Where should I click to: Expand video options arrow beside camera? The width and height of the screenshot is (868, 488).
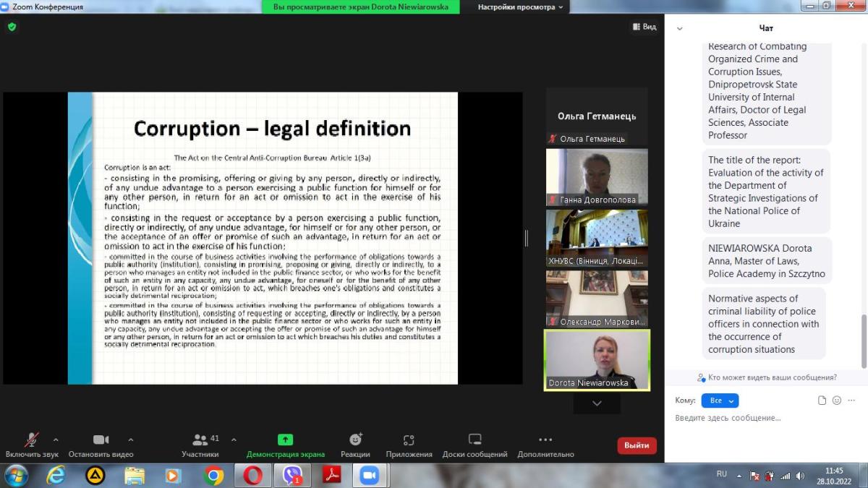click(131, 439)
